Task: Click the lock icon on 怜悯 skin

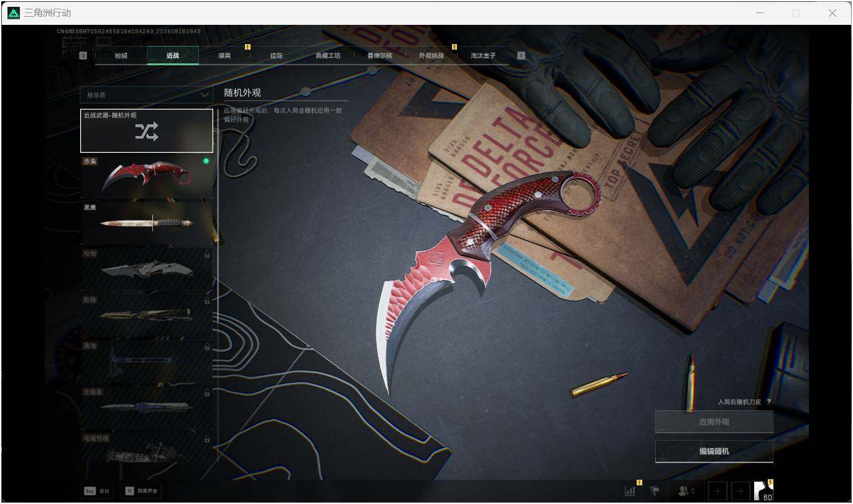Action: (x=207, y=254)
